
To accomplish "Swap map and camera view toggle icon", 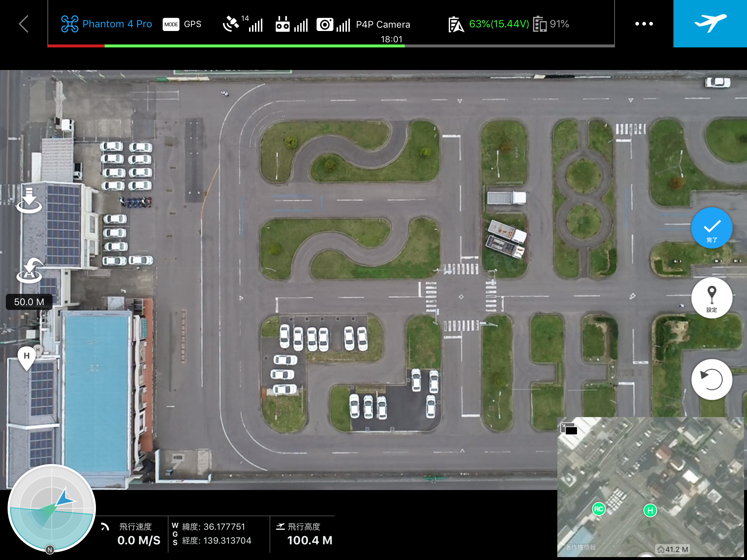I will pyautogui.click(x=569, y=428).
